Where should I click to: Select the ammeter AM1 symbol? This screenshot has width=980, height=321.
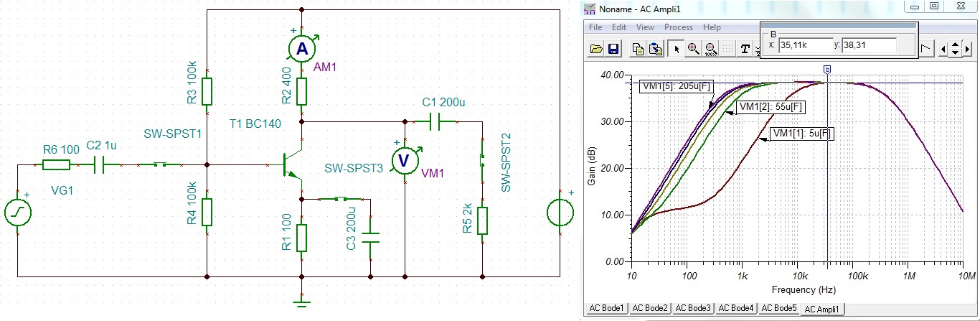pyautogui.click(x=302, y=47)
